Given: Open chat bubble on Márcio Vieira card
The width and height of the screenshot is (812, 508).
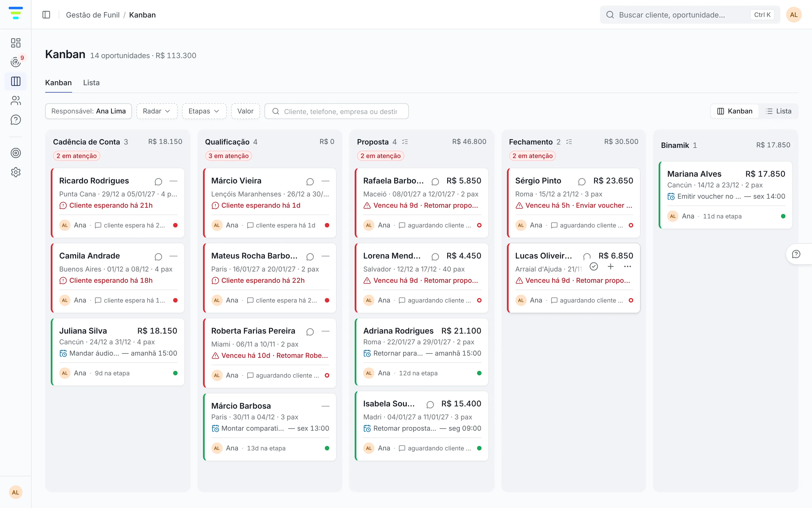Looking at the screenshot, I should [310, 181].
